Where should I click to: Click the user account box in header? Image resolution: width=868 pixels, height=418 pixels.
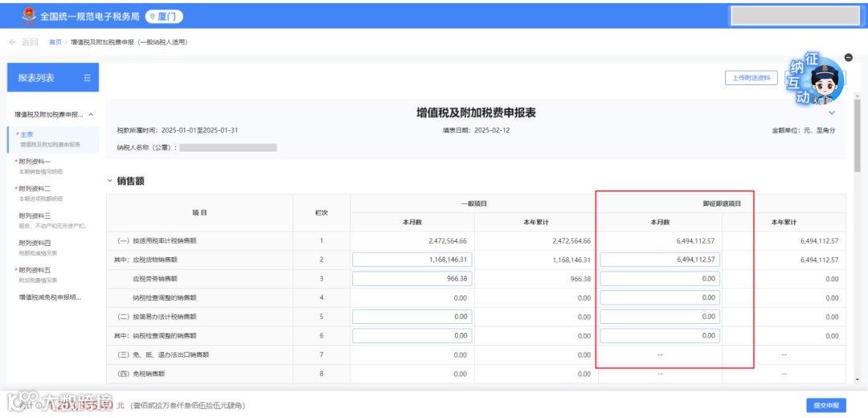click(794, 16)
